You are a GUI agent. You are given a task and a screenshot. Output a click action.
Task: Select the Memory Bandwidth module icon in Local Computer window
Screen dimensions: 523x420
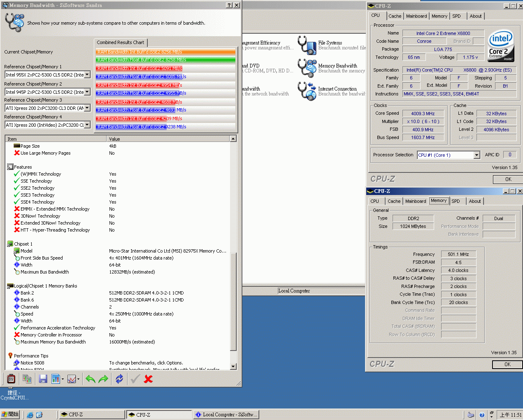pyautogui.click(x=307, y=68)
